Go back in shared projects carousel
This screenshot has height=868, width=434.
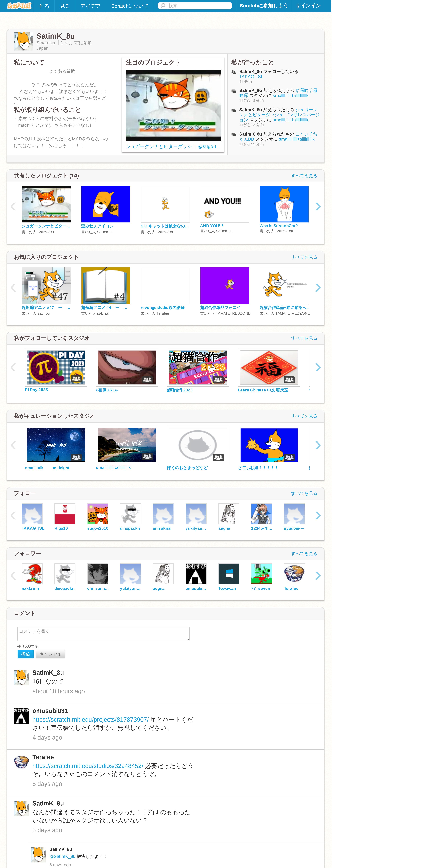click(13, 207)
